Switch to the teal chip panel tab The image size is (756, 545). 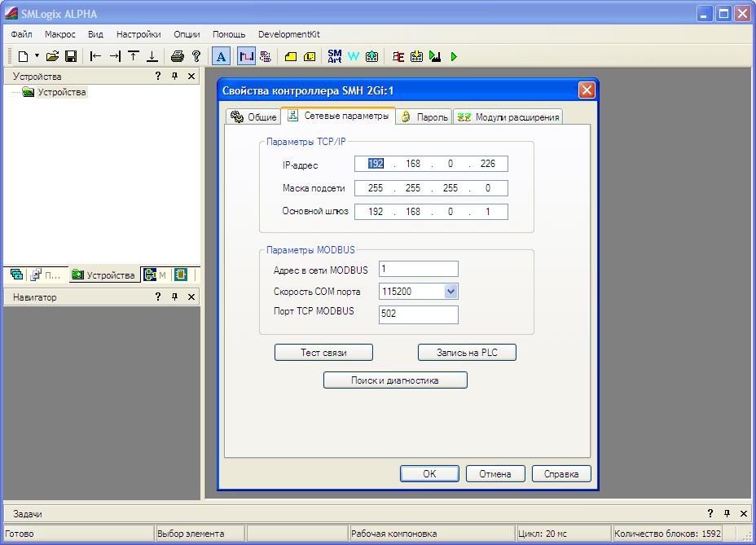181,275
